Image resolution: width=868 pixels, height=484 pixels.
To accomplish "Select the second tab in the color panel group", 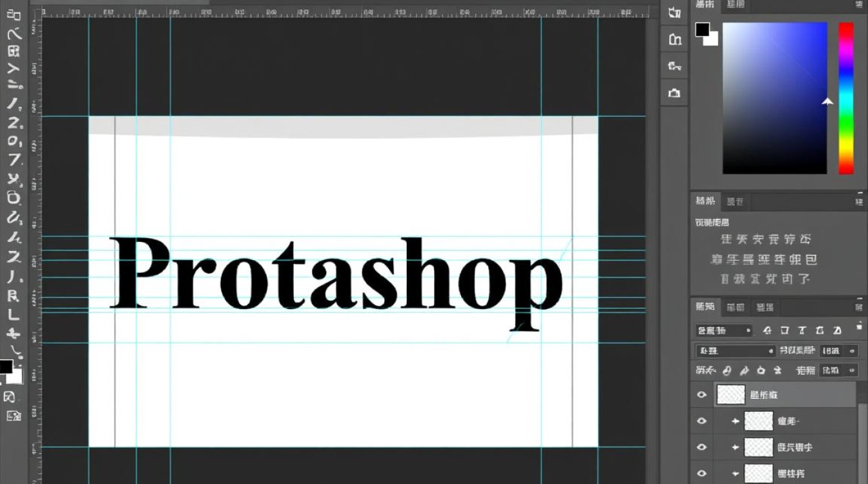I will (x=736, y=6).
